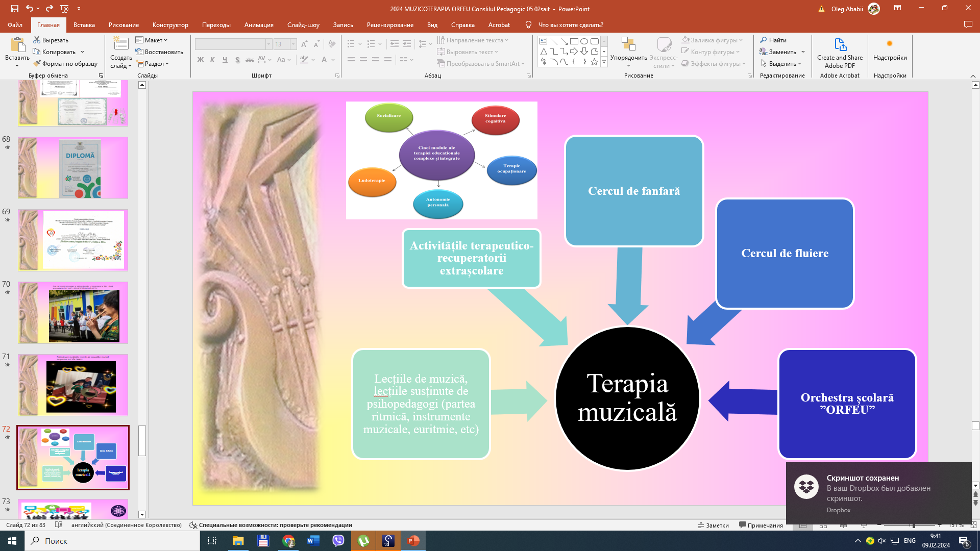The height and width of the screenshot is (551, 980).
Task: Increase font size
Action: pos(304,44)
